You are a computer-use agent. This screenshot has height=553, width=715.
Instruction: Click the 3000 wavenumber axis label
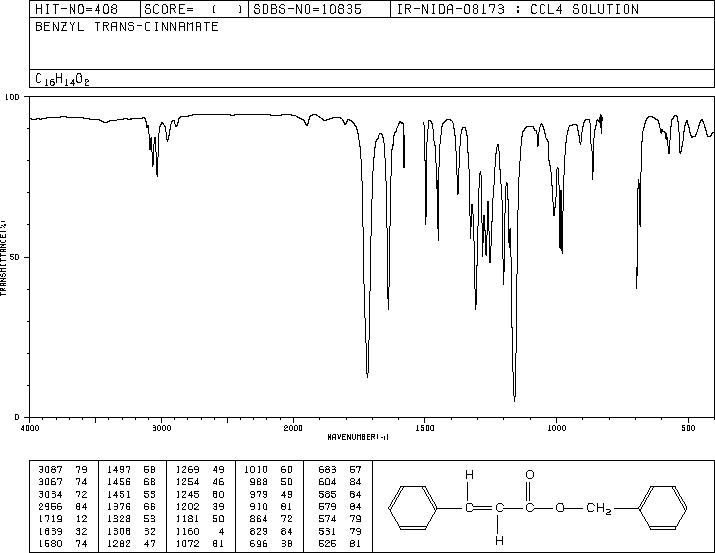tap(161, 428)
